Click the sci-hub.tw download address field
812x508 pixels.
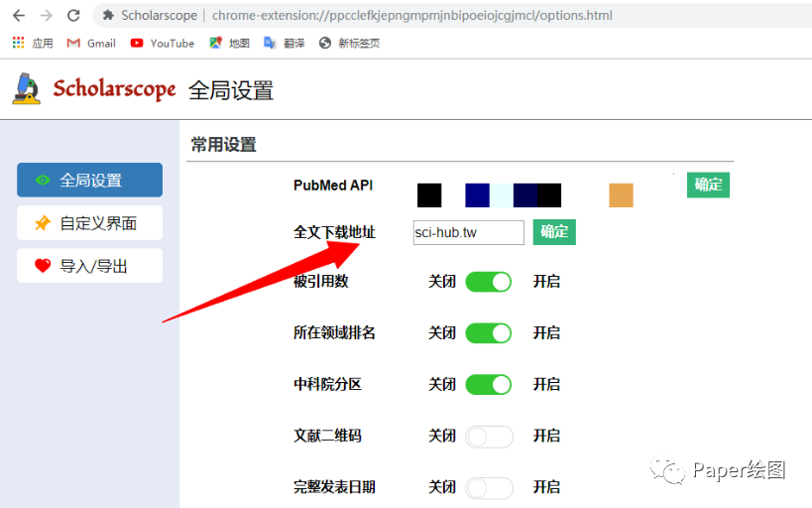tap(469, 232)
